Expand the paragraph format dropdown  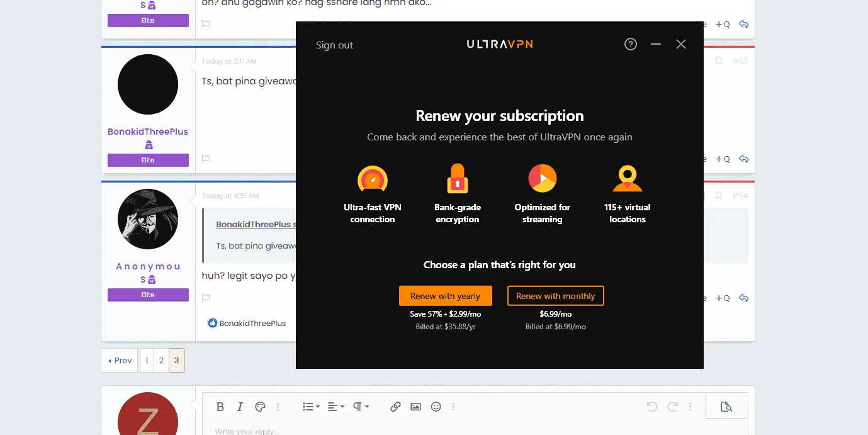tap(361, 407)
